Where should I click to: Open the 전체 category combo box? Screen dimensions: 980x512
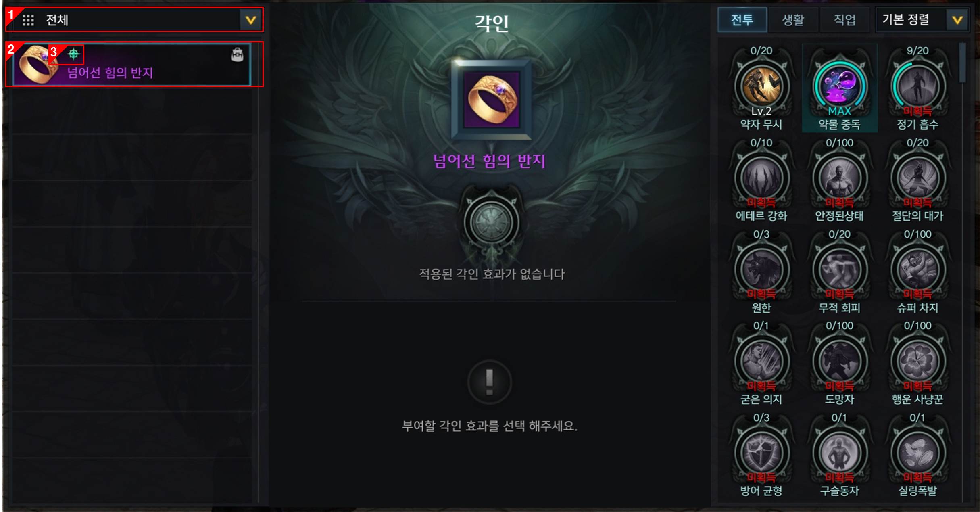pyautogui.click(x=134, y=20)
